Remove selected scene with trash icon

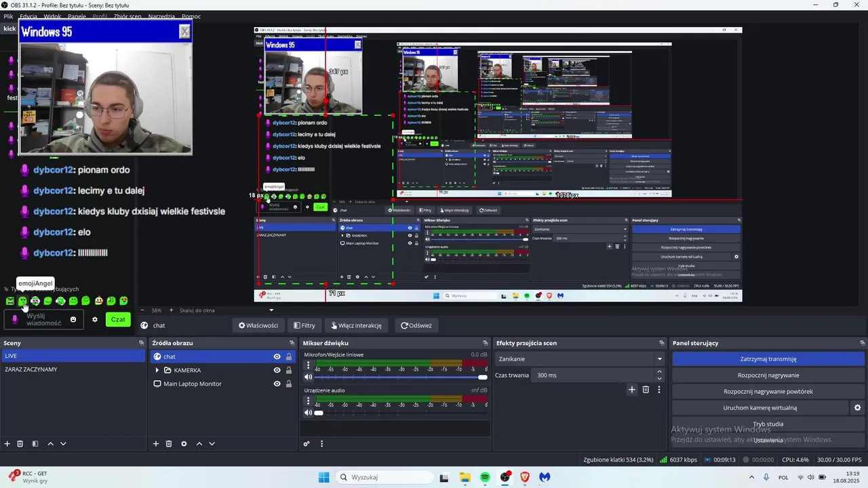point(20,444)
